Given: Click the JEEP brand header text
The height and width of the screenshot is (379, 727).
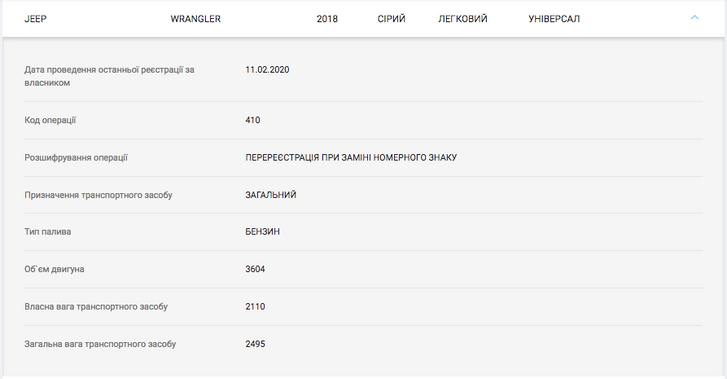Looking at the screenshot, I should (x=36, y=19).
